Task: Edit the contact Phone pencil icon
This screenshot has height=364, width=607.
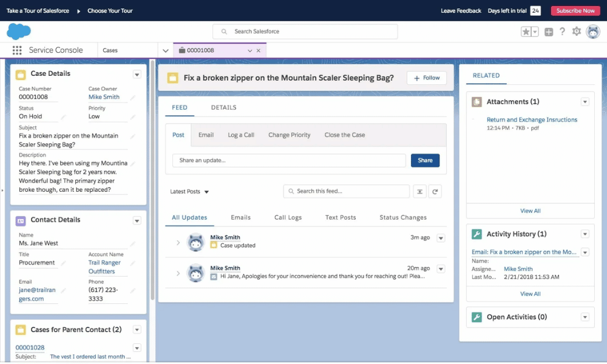Action: pyautogui.click(x=133, y=290)
